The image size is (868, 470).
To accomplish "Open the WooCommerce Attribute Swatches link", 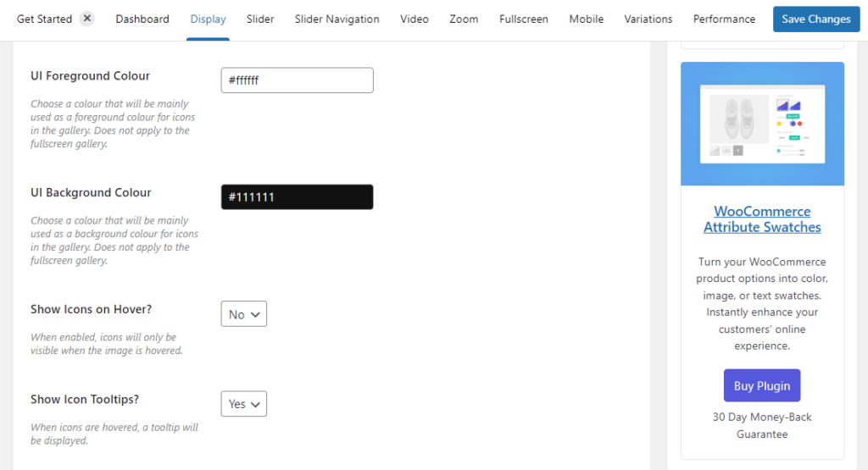I will pos(762,219).
